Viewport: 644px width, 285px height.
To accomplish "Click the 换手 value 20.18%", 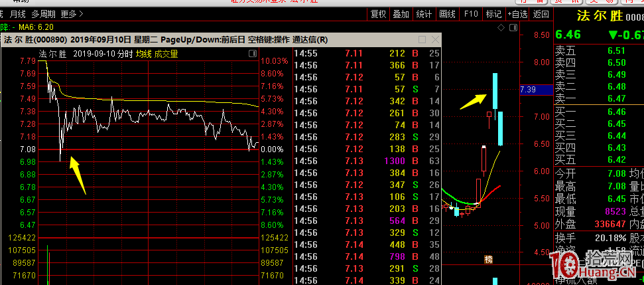I will [x=611, y=238].
